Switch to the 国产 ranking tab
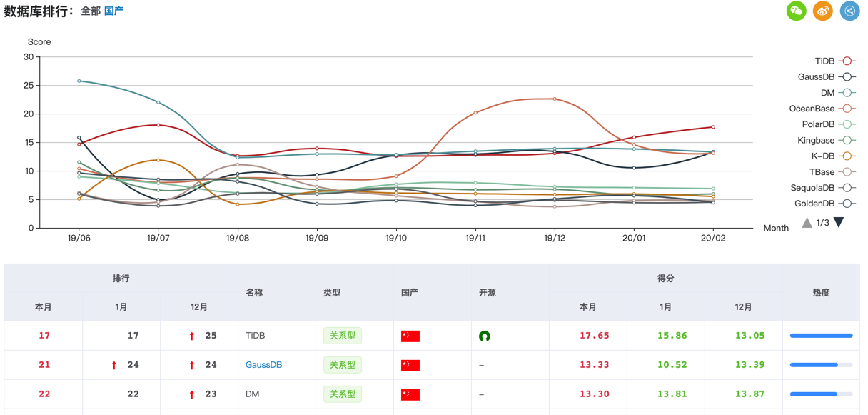Screen dimensions: 868x415 [x=113, y=11]
